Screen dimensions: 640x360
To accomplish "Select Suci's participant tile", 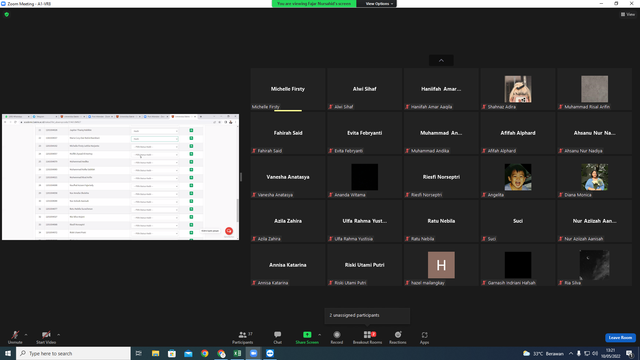I will coord(518,221).
